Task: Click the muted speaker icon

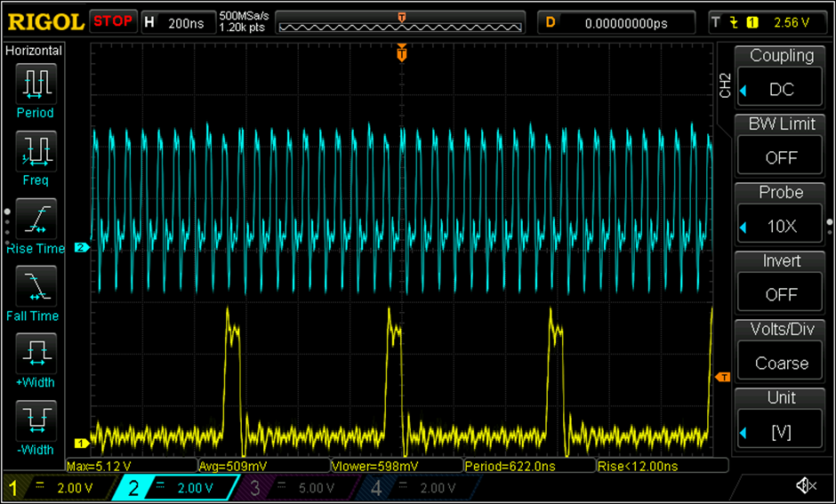Action: [806, 485]
